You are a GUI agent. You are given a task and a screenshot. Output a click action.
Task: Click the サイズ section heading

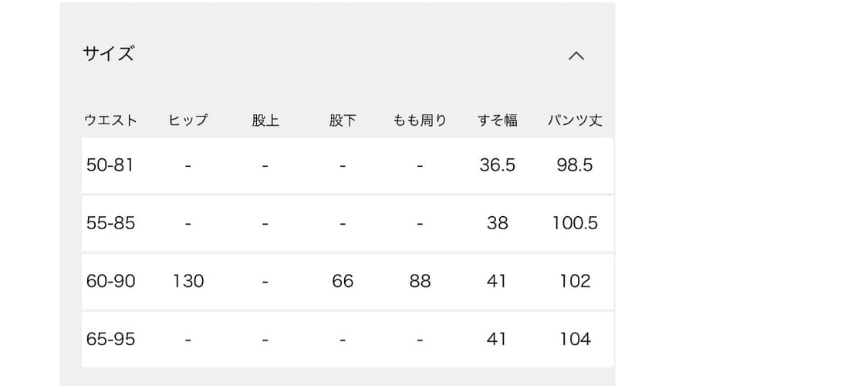108,54
